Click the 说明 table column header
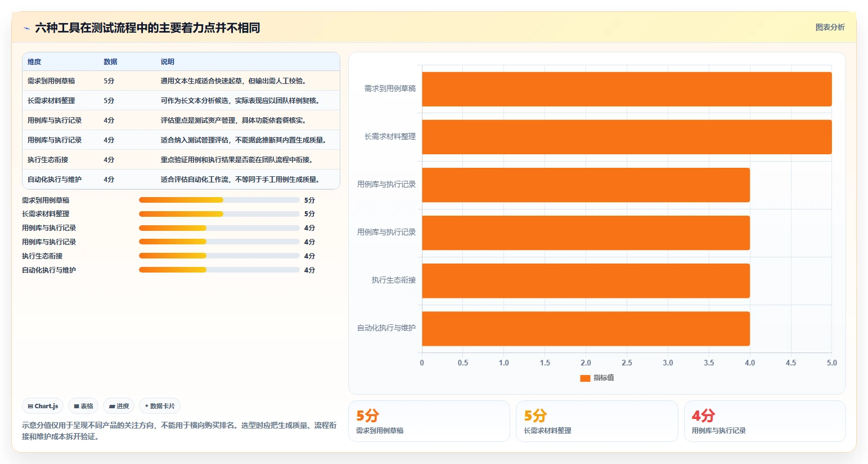Screen dimensions: 868x464 (x=167, y=62)
